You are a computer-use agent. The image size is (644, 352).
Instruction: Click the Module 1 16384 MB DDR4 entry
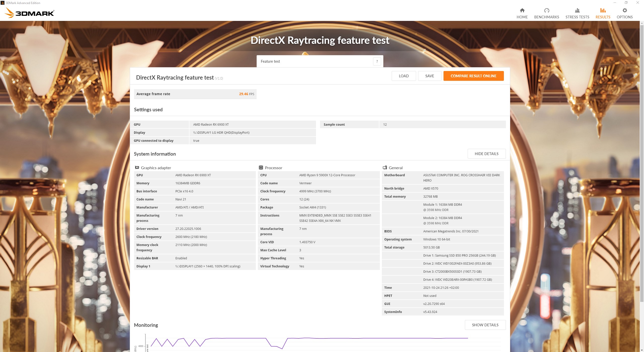pyautogui.click(x=442, y=207)
